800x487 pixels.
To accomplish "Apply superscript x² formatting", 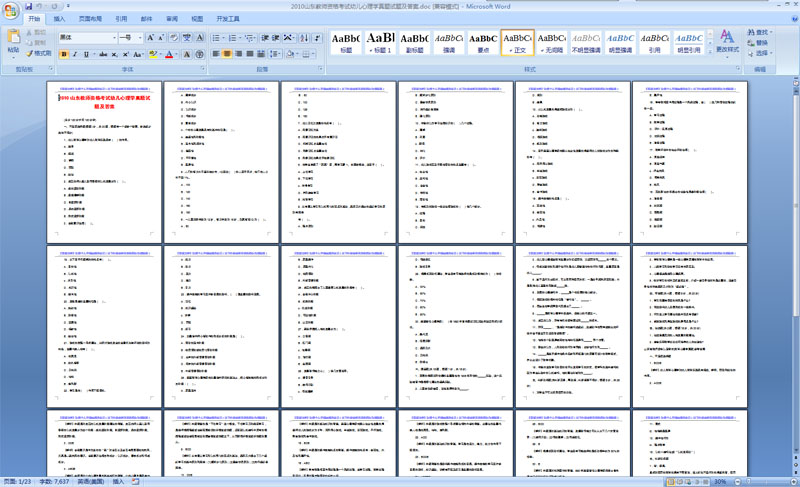I will click(x=126, y=54).
